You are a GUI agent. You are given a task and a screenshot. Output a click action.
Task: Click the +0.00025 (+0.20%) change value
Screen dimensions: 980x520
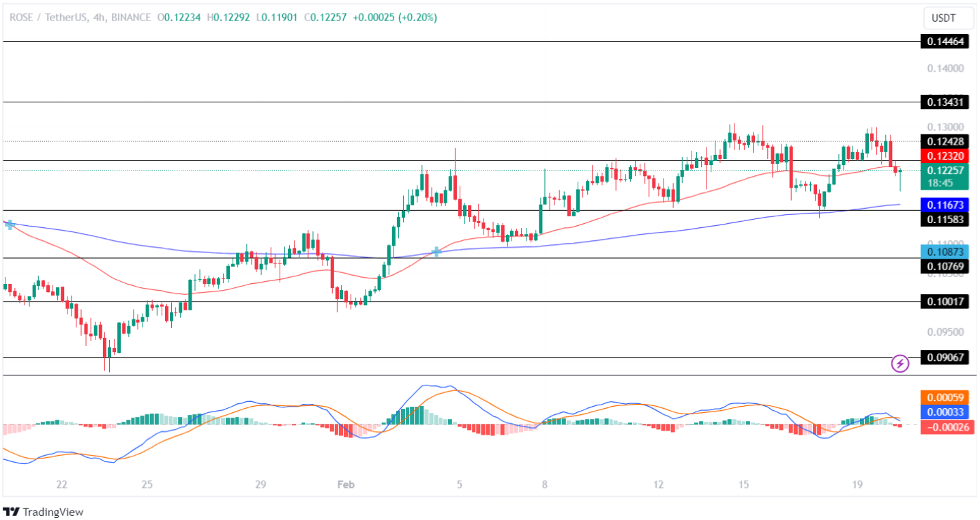click(395, 18)
